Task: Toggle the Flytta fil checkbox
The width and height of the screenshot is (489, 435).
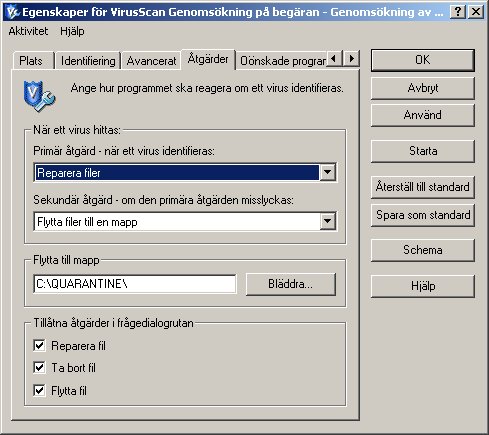Action: click(39, 390)
